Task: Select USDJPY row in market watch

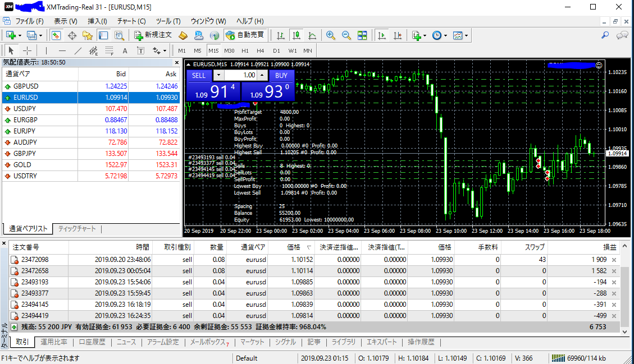Action: click(x=91, y=109)
